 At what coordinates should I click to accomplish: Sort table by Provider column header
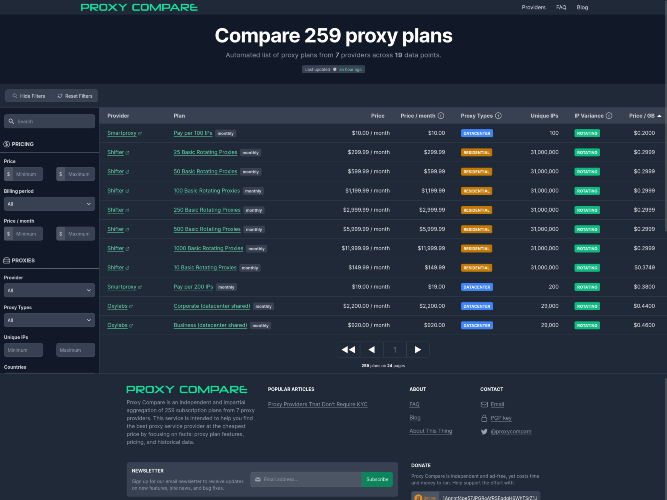118,116
